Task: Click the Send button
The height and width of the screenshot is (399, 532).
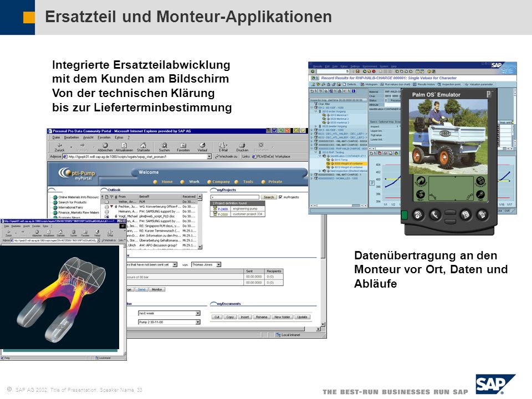Action: (141, 289)
